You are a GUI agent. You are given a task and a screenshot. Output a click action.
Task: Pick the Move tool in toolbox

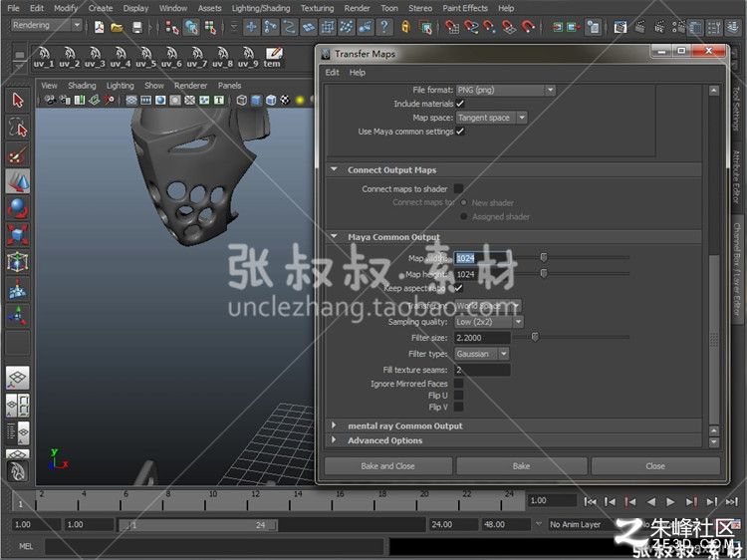point(18,181)
